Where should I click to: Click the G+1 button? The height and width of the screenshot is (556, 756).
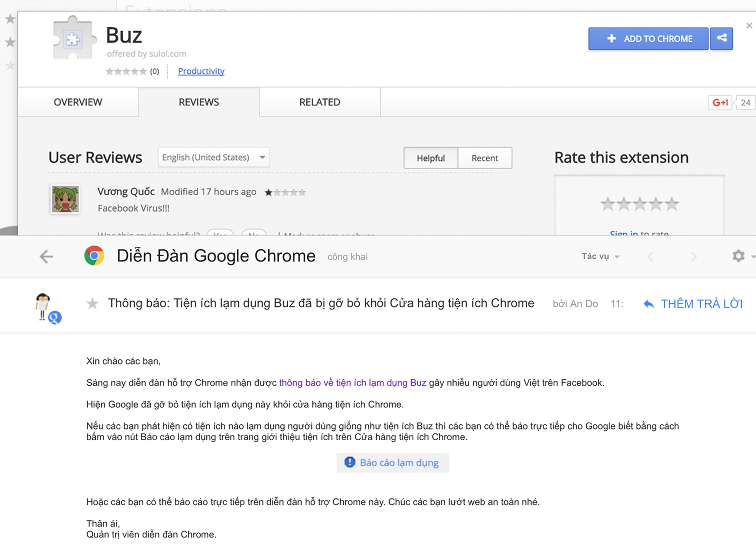click(x=720, y=102)
